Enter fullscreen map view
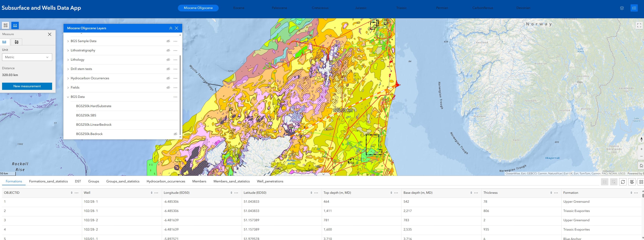This screenshot has height=240, width=644. point(639,25)
